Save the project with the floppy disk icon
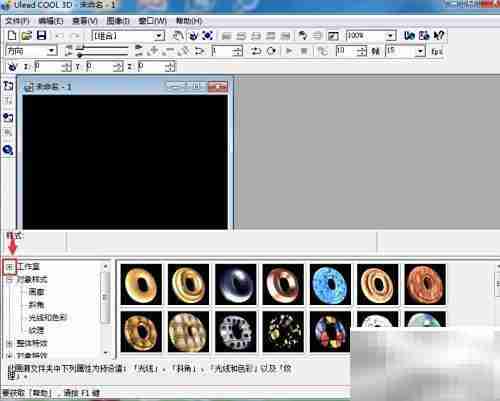 [41, 35]
